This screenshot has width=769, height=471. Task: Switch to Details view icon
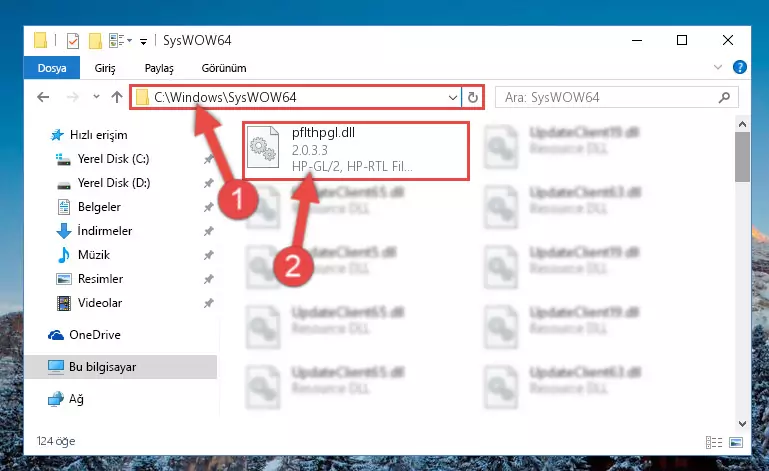(x=714, y=442)
